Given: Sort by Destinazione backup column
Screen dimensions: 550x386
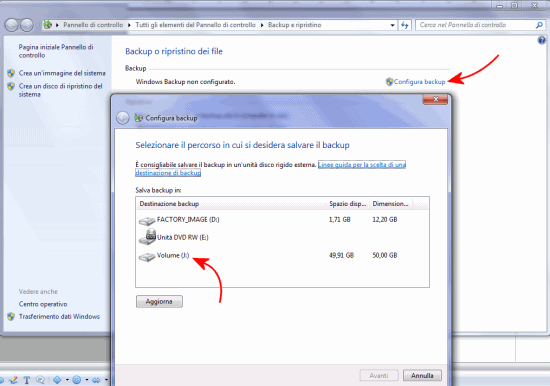Looking at the screenshot, I should [x=231, y=204].
